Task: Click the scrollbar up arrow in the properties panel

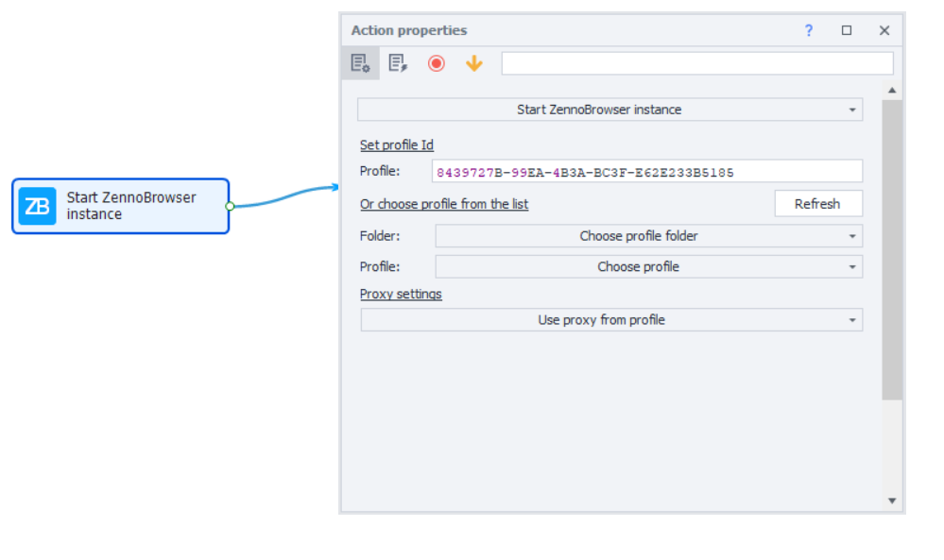Action: [892, 91]
